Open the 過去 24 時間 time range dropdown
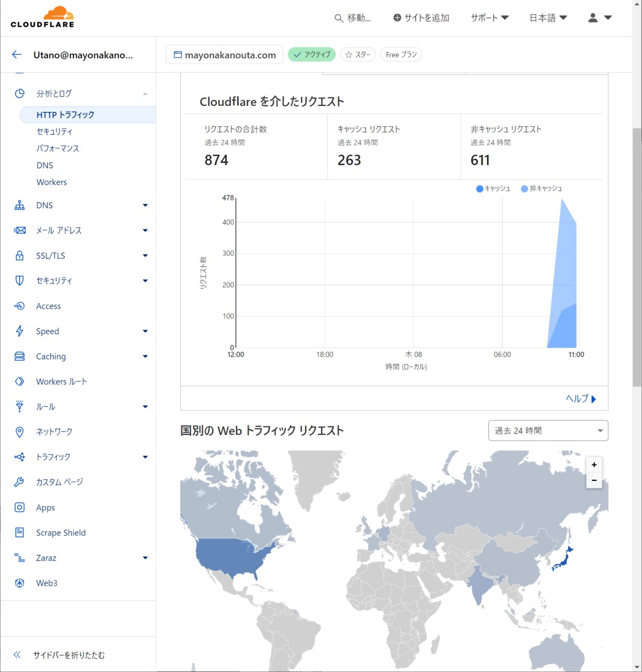Image resolution: width=642 pixels, height=672 pixels. (548, 431)
